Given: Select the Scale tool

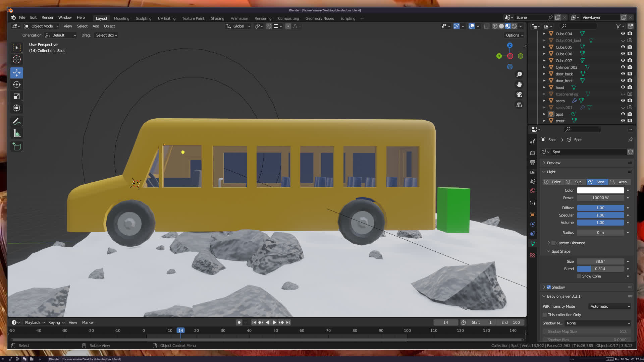Looking at the screenshot, I should [17, 97].
